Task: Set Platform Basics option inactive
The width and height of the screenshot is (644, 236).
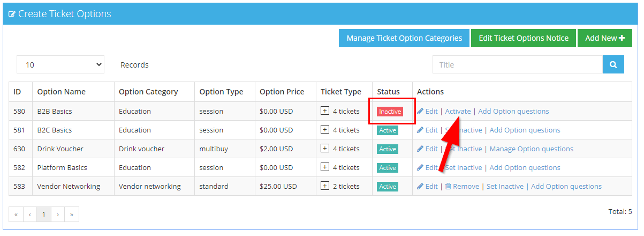Action: [x=465, y=168]
